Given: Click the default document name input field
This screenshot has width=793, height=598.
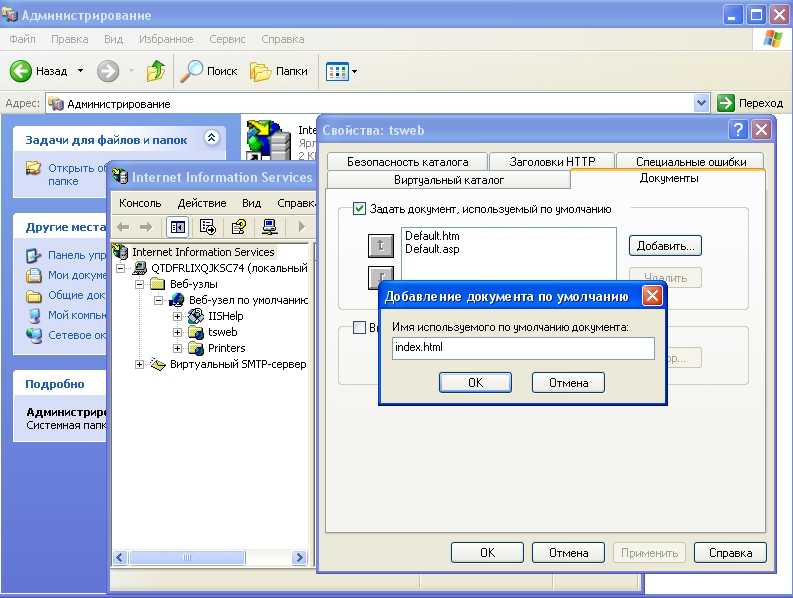Looking at the screenshot, I should coord(523,348).
